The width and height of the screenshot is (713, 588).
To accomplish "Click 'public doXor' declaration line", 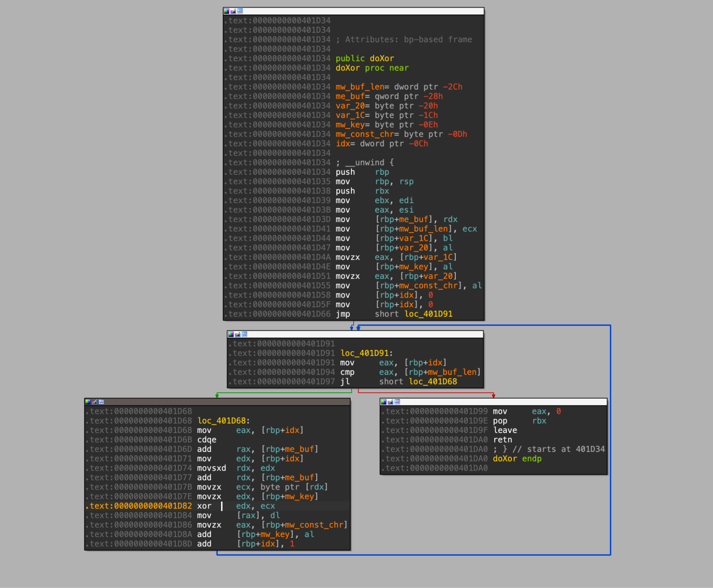I will click(365, 58).
